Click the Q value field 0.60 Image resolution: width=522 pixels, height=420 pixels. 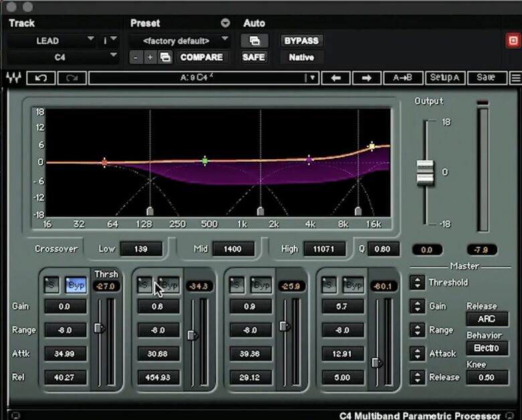click(383, 249)
